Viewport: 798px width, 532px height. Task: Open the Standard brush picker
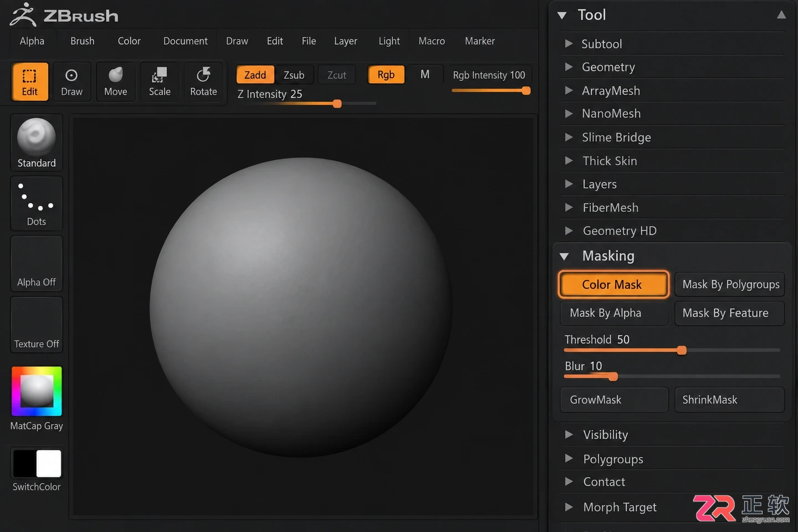(37, 143)
